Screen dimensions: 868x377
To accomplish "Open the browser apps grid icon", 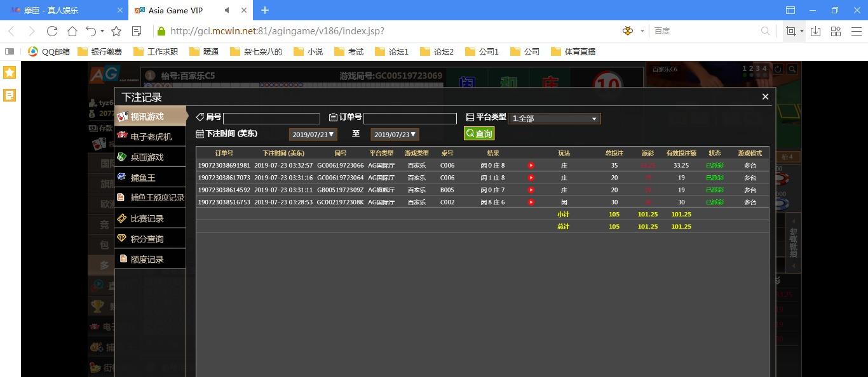I will 836,31.
